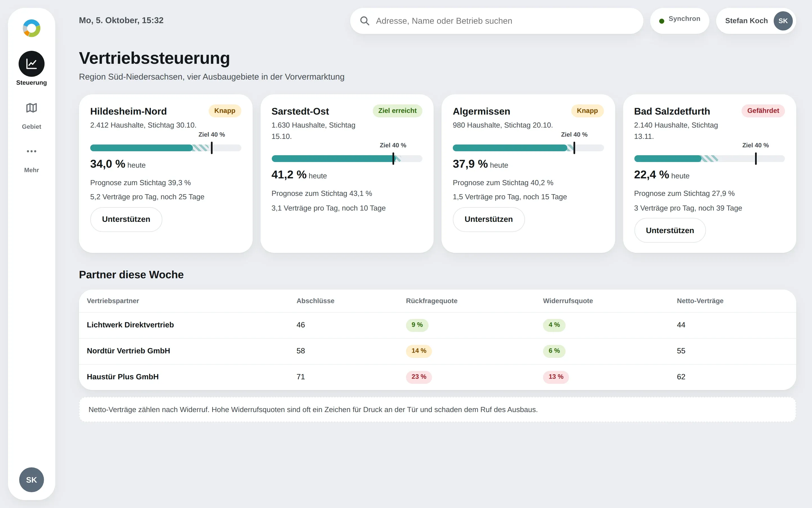Click the Rückfragequote column header
This screenshot has width=812, height=508.
pos(431,301)
